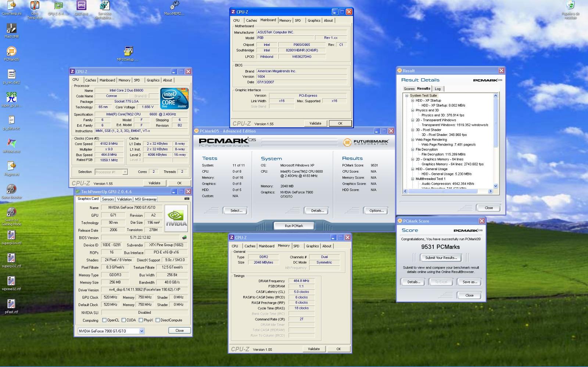Click Result tree horizontal scrollbar thumb
588x367 pixels.
[x=443, y=191]
